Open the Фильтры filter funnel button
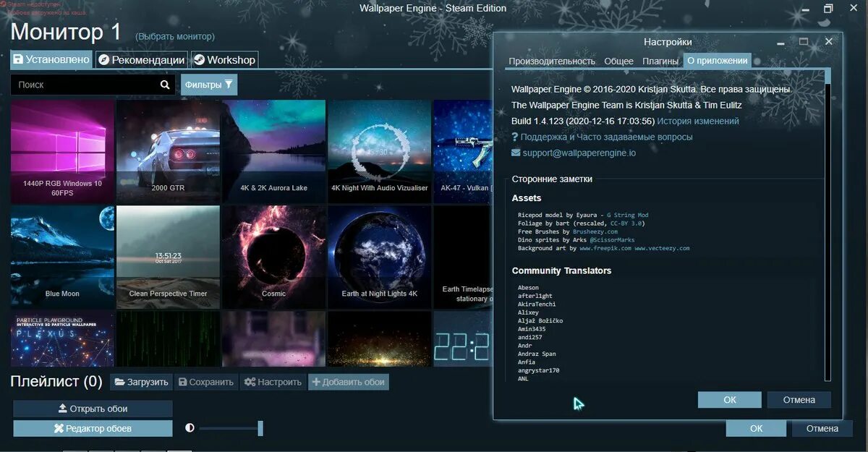Viewport: 868px width, 452px height. click(x=209, y=85)
